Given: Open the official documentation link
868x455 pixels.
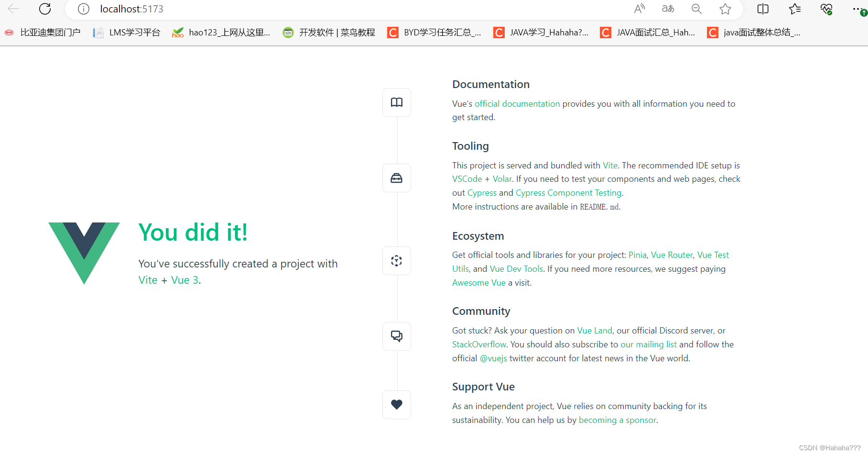Looking at the screenshot, I should [517, 104].
